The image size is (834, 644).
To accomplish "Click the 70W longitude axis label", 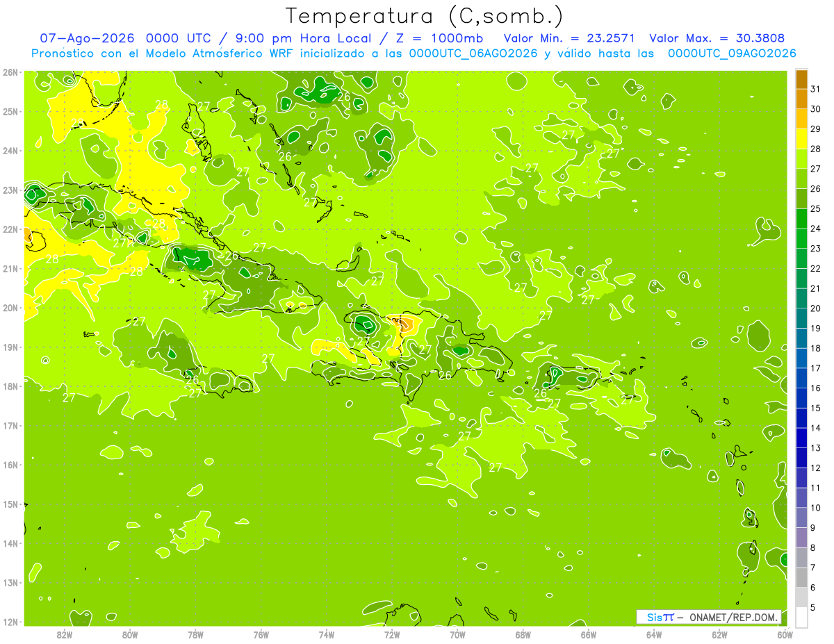I will (x=457, y=634).
